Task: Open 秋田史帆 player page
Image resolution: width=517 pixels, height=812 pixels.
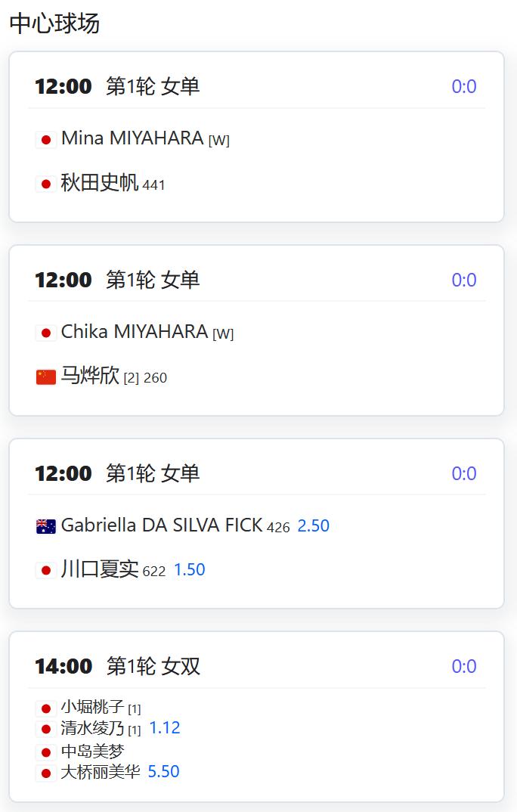Action: 99,183
